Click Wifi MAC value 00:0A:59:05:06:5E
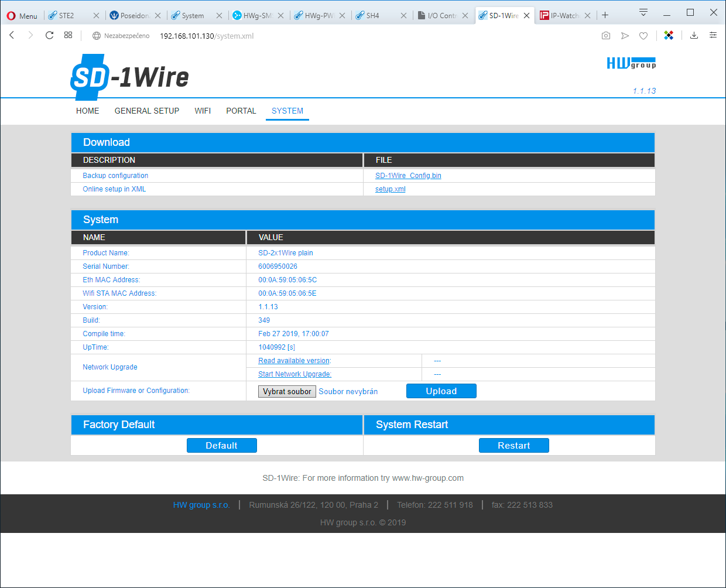This screenshot has width=726, height=588. [x=287, y=293]
